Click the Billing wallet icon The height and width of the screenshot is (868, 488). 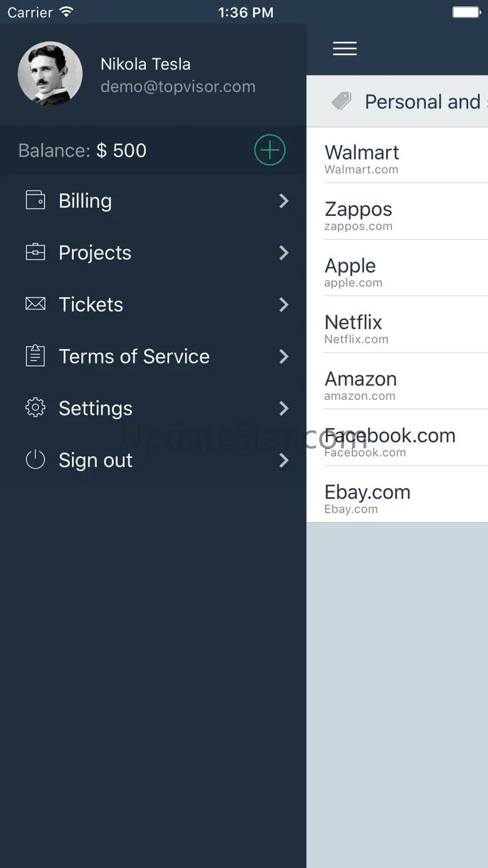coord(35,200)
